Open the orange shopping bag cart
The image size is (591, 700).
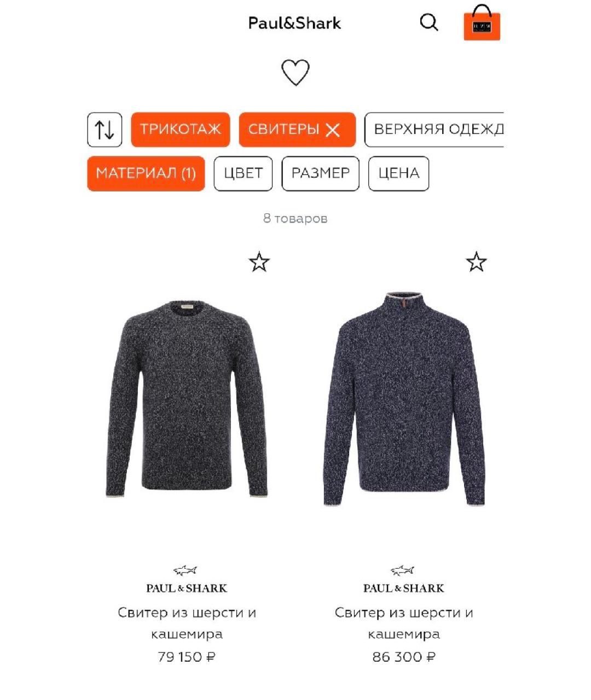[482, 23]
